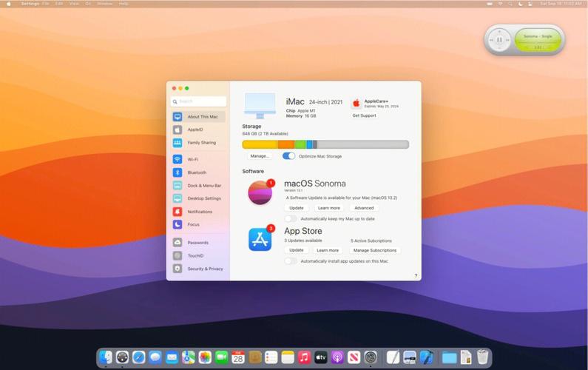Open the Music app in Dock
Screen dimensions: 588x370
click(x=304, y=357)
